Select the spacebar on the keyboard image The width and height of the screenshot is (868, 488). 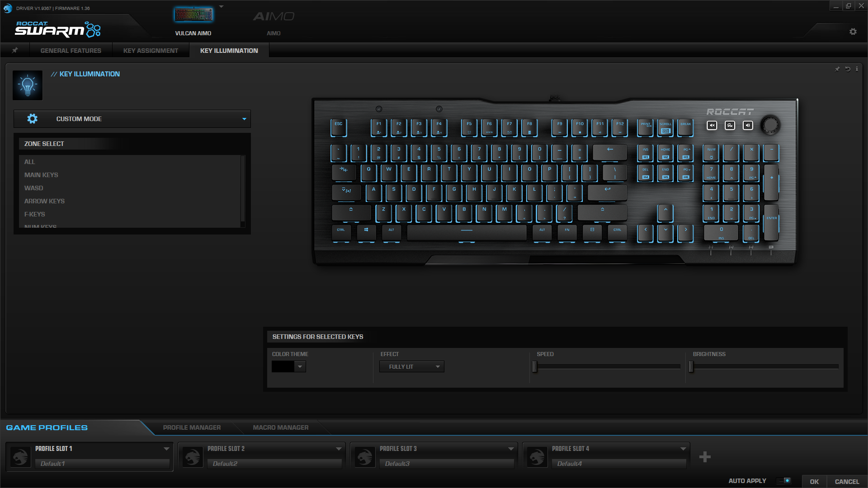pyautogui.click(x=467, y=233)
